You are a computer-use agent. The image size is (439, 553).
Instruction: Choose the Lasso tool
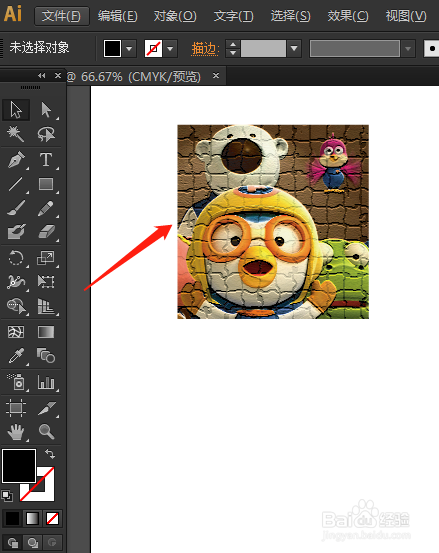[x=46, y=134]
